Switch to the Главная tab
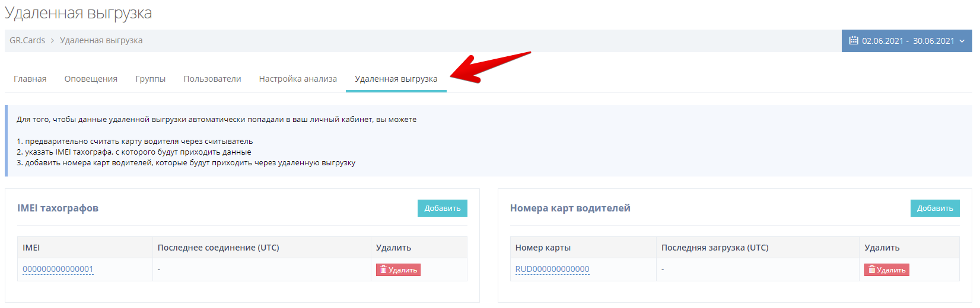 click(x=30, y=79)
